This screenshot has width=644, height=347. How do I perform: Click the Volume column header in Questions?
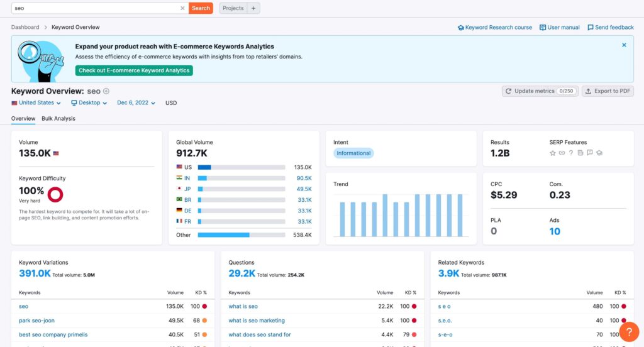[x=385, y=293]
